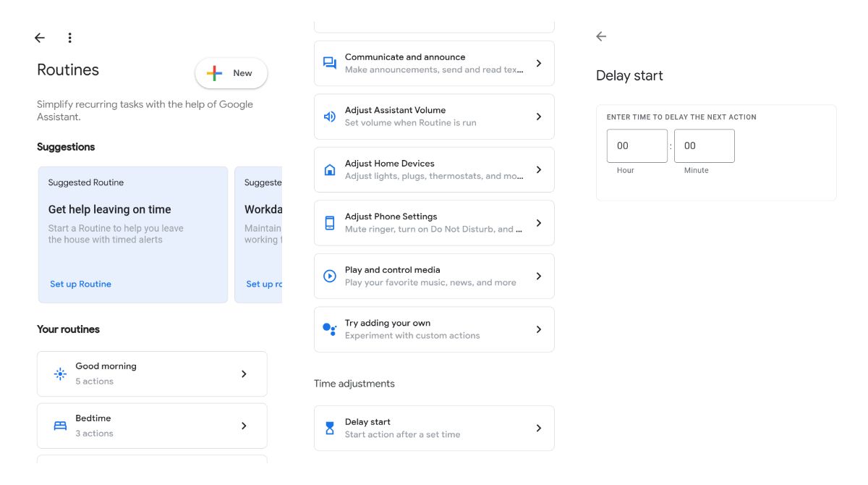
Task: Go back from the Delay start screen
Action: 601,36
